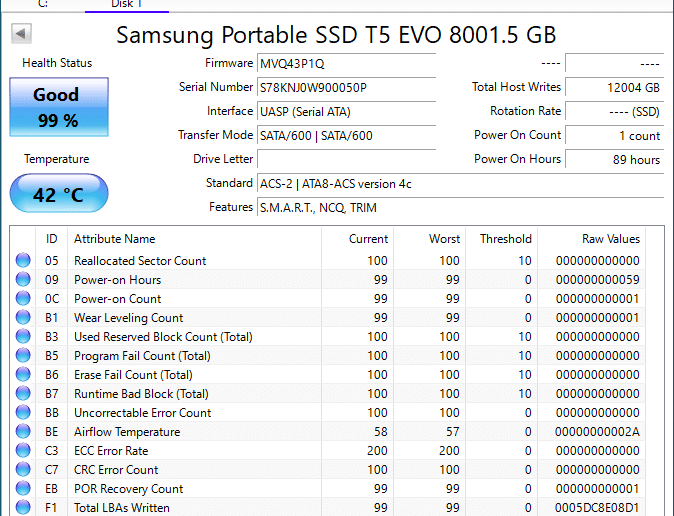Select the Airflow Temperature attribute name
The width and height of the screenshot is (674, 516).
click(x=127, y=431)
